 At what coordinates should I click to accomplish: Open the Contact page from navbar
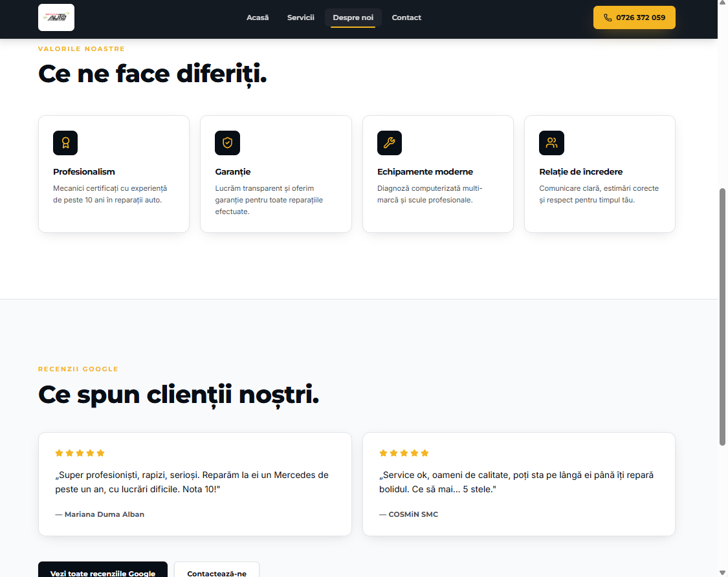(406, 17)
